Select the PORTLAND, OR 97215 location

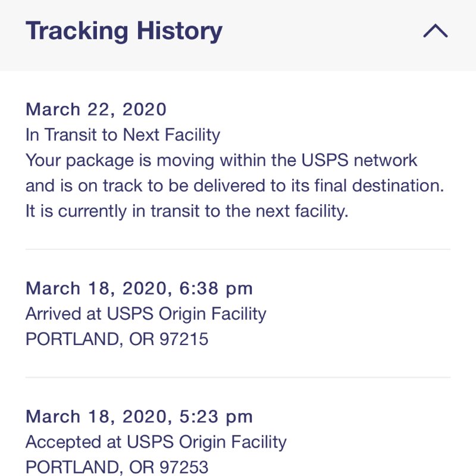click(x=117, y=339)
